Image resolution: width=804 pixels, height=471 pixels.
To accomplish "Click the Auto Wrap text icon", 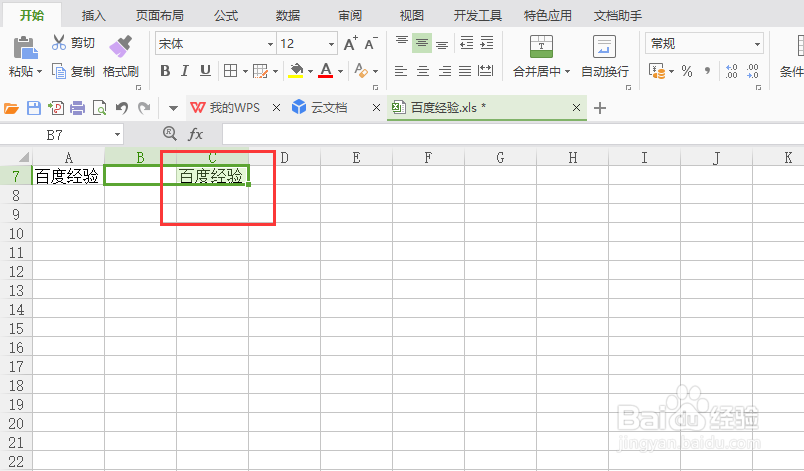I will click(x=604, y=47).
